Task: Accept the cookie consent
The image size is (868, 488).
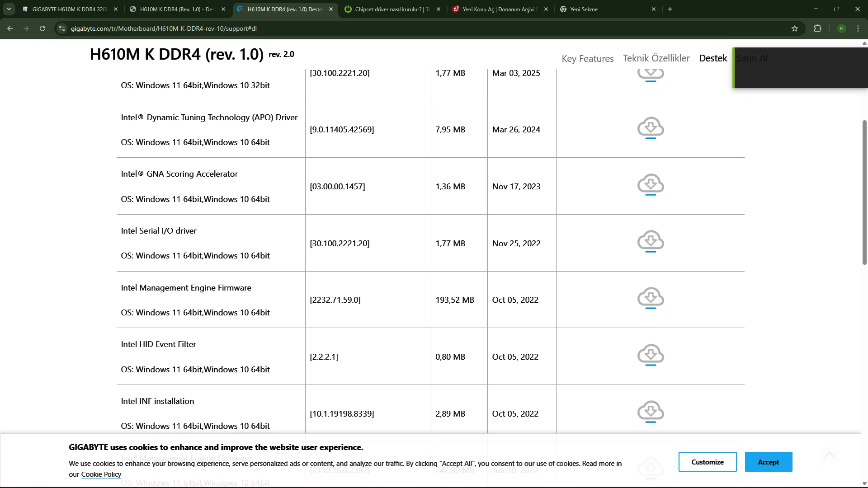Action: [x=768, y=462]
